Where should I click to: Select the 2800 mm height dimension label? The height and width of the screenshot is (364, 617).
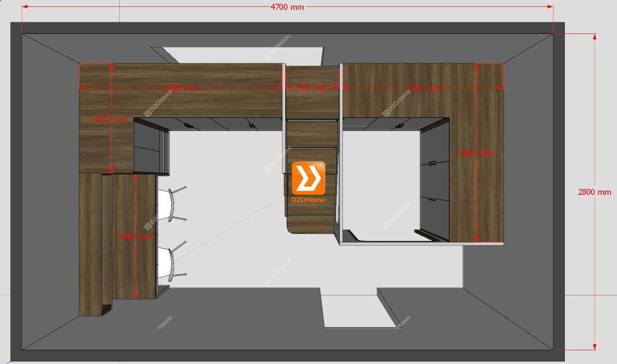coord(594,192)
